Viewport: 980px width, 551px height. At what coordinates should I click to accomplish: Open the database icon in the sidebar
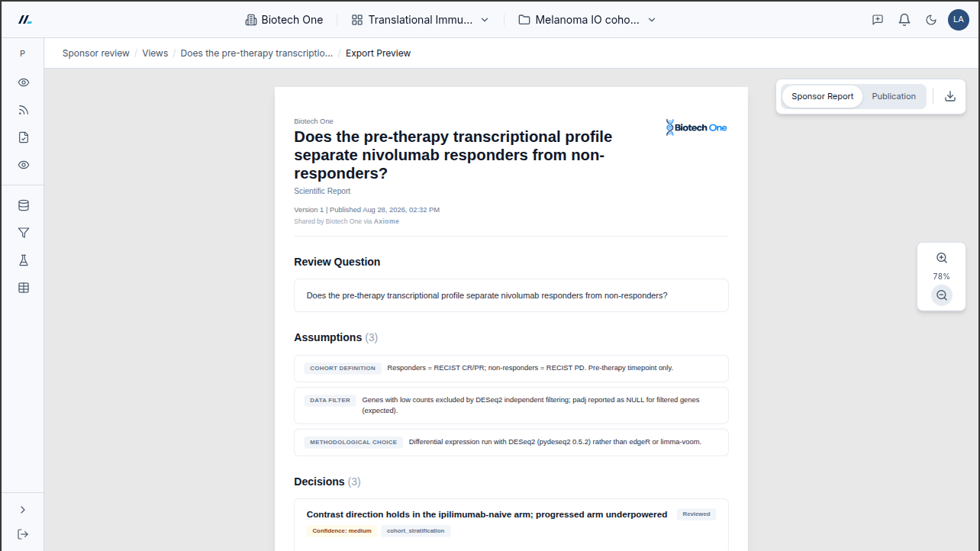(x=24, y=205)
